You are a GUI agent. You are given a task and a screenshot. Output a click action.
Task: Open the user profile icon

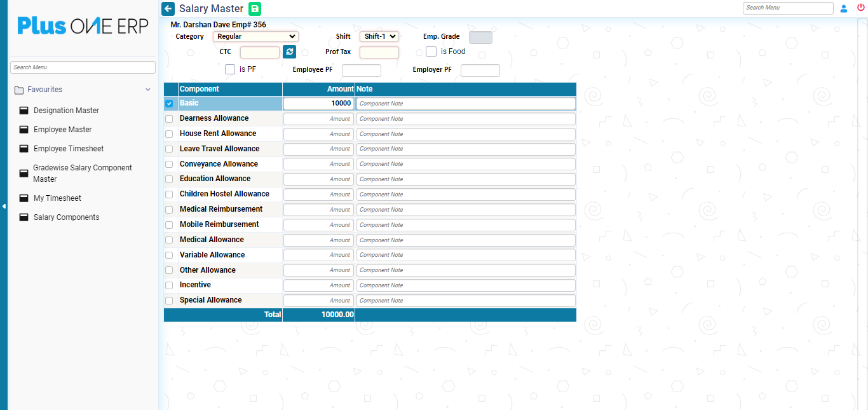tap(844, 8)
